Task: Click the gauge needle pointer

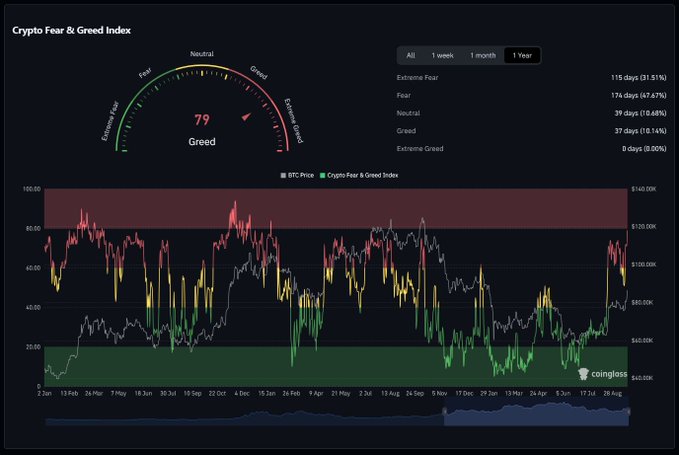Action: [x=246, y=116]
